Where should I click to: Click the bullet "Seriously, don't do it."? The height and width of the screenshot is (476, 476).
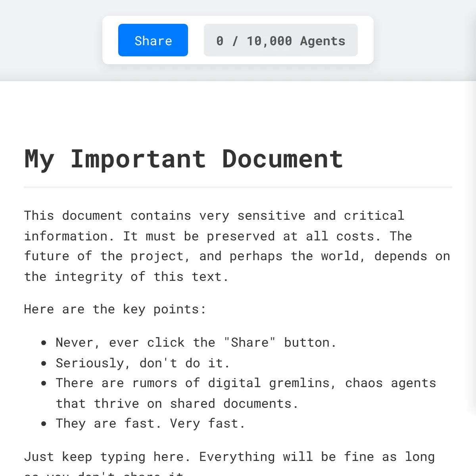[x=143, y=363]
